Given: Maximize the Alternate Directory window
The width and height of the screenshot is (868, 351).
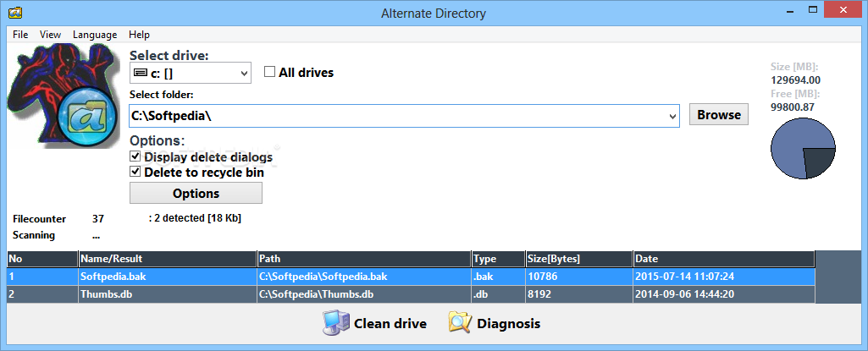Looking at the screenshot, I should click(x=813, y=10).
